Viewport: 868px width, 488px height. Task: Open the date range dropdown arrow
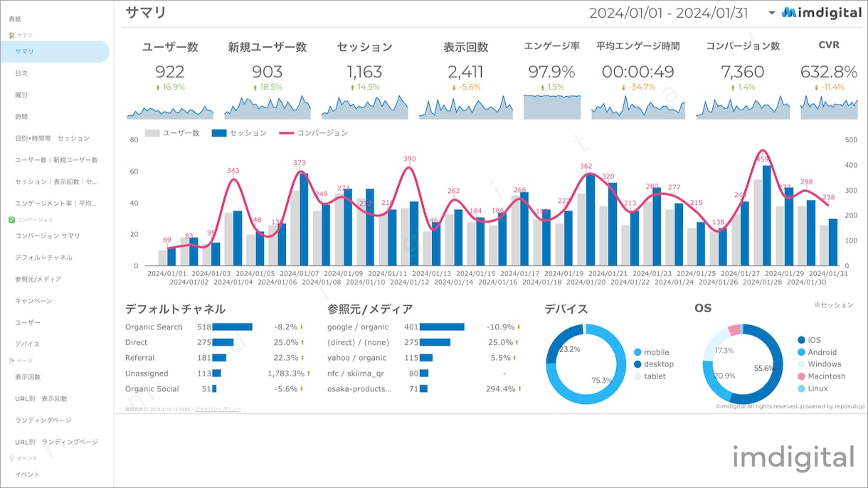[x=772, y=13]
